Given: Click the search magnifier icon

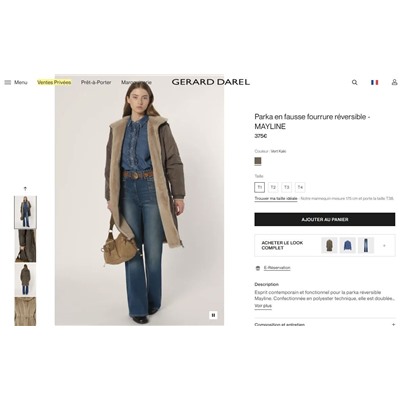Looking at the screenshot, I should [355, 82].
